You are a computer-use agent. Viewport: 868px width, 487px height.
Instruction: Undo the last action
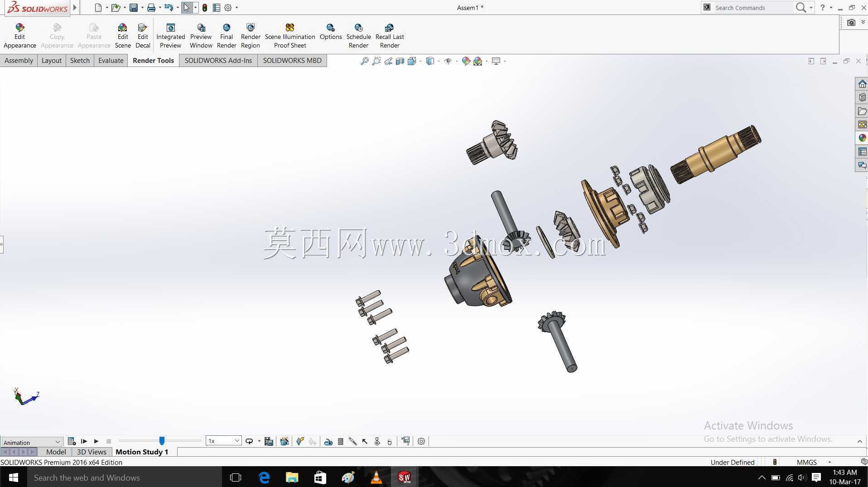(x=169, y=8)
